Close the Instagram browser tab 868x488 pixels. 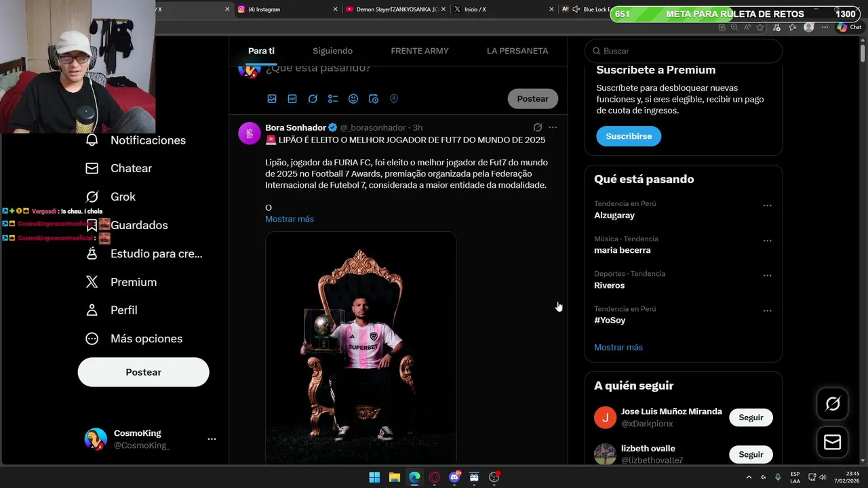(x=335, y=9)
